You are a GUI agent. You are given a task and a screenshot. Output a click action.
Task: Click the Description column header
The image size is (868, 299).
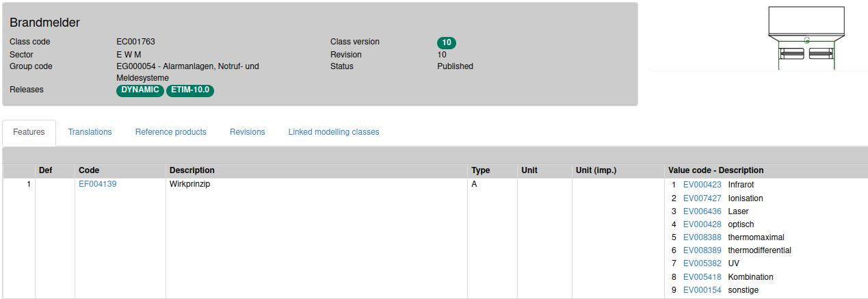point(192,170)
